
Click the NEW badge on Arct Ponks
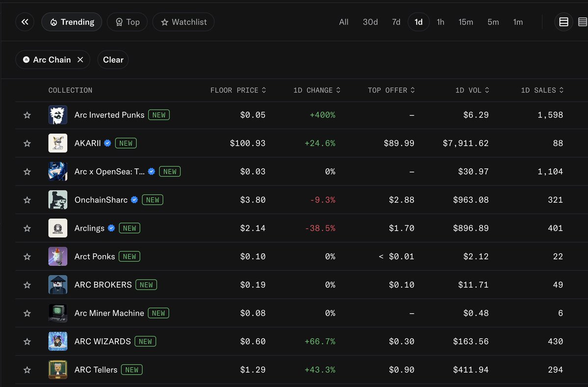point(129,257)
